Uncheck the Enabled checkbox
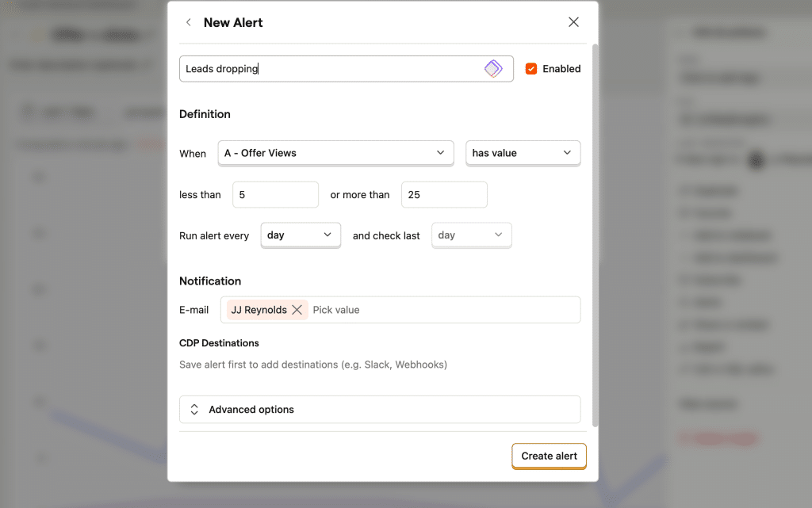Image resolution: width=812 pixels, height=508 pixels. pyautogui.click(x=531, y=69)
